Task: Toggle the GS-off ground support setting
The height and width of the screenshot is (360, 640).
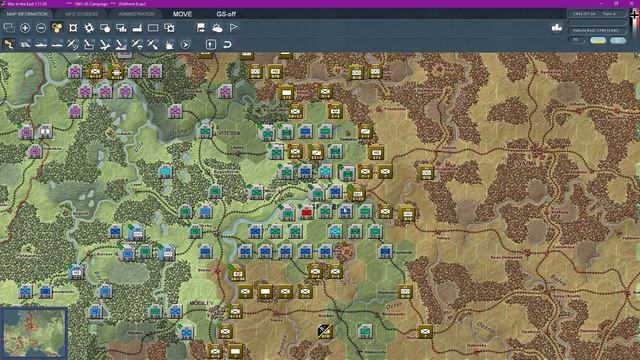Action: [x=226, y=14]
